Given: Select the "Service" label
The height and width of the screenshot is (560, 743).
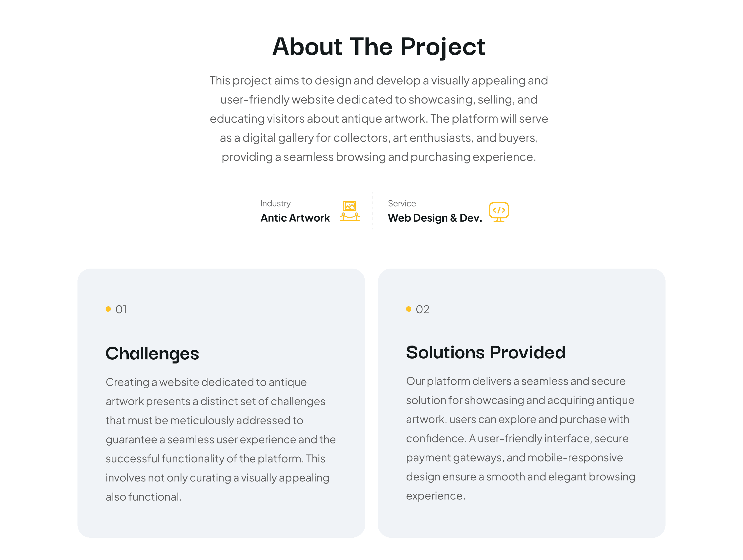Looking at the screenshot, I should point(402,203).
